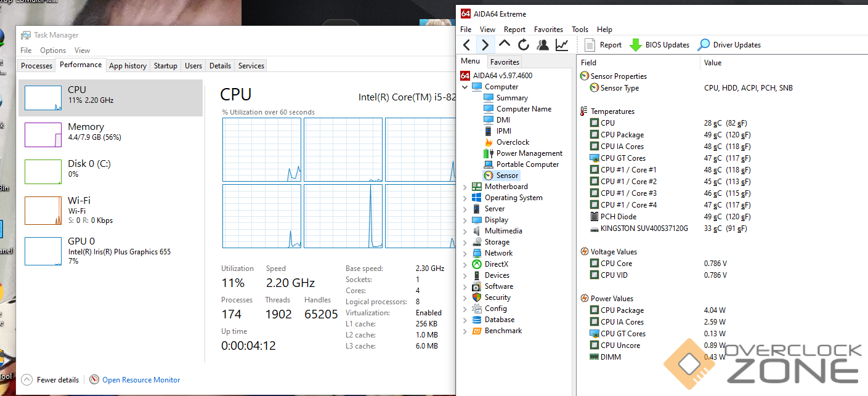Switch to Menu tab in AIDA64
The width and height of the screenshot is (868, 396).
pyautogui.click(x=470, y=61)
